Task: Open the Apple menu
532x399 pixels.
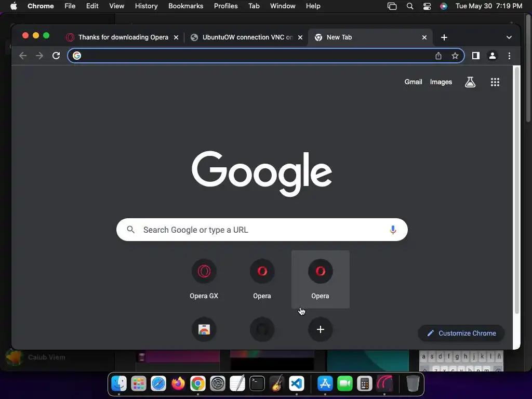Action: [14, 6]
